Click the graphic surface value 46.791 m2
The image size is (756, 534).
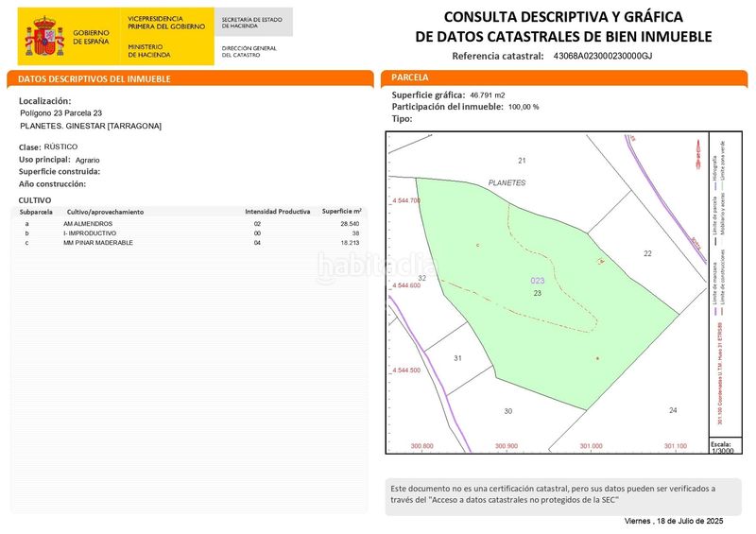pyautogui.click(x=488, y=95)
